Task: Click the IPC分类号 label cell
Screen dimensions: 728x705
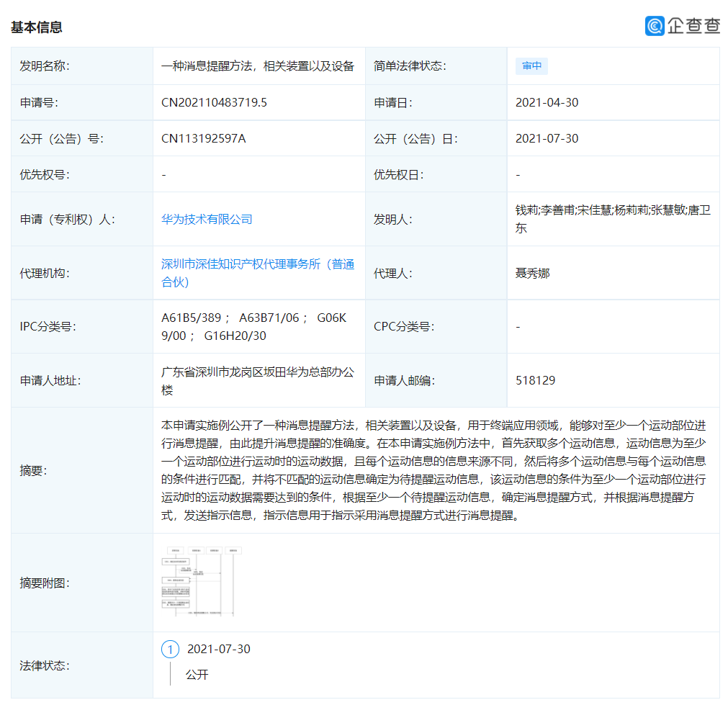Action: (81, 326)
